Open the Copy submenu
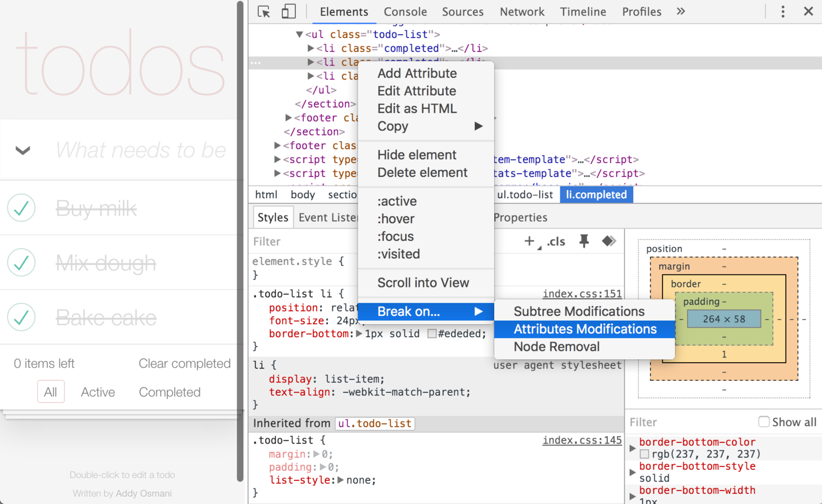Image resolution: width=822 pixels, height=504 pixels. tap(426, 126)
